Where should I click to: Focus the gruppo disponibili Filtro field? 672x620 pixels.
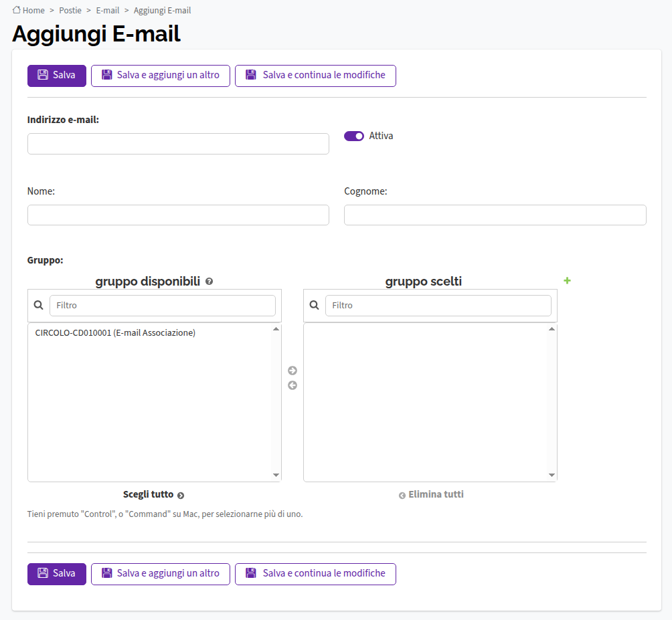pos(163,306)
